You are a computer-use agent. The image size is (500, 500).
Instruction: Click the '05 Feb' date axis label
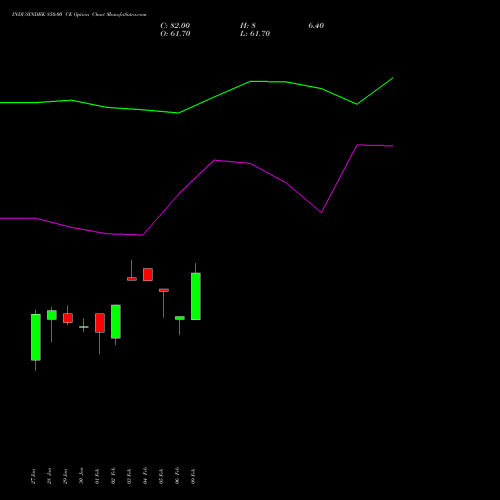pyautogui.click(x=161, y=476)
